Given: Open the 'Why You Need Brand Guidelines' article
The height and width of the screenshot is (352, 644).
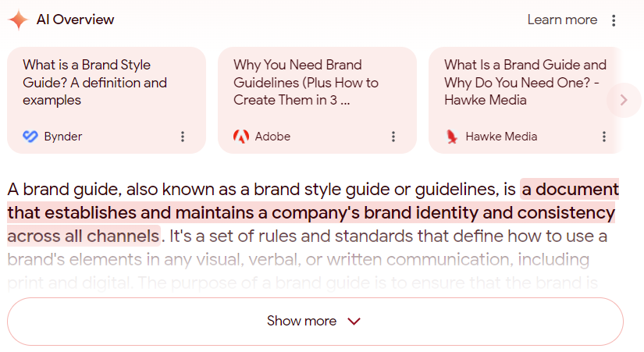Looking at the screenshot, I should click(x=305, y=83).
